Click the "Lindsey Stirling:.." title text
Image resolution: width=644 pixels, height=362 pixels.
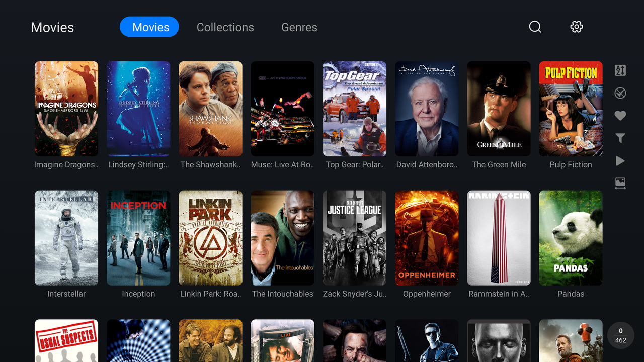click(x=138, y=165)
